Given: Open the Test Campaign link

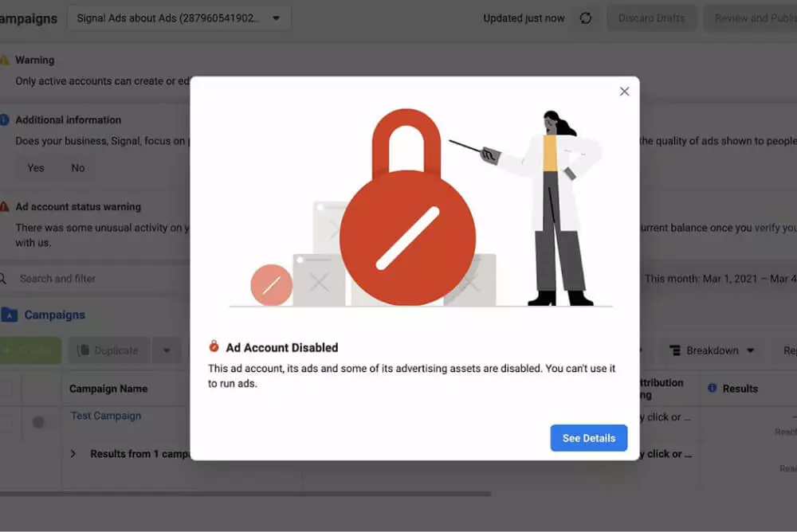Looking at the screenshot, I should (x=104, y=416).
